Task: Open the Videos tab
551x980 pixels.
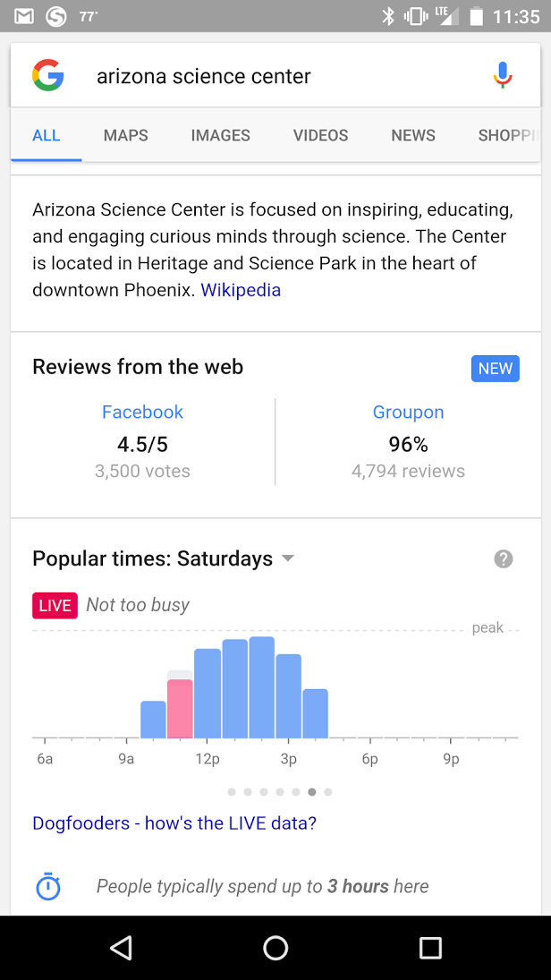Action: click(320, 135)
